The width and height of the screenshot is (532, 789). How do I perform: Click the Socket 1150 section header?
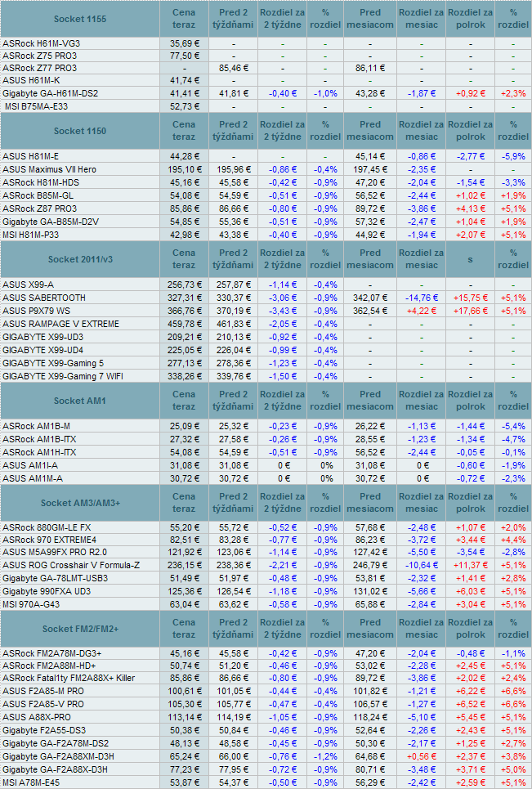tap(80, 131)
